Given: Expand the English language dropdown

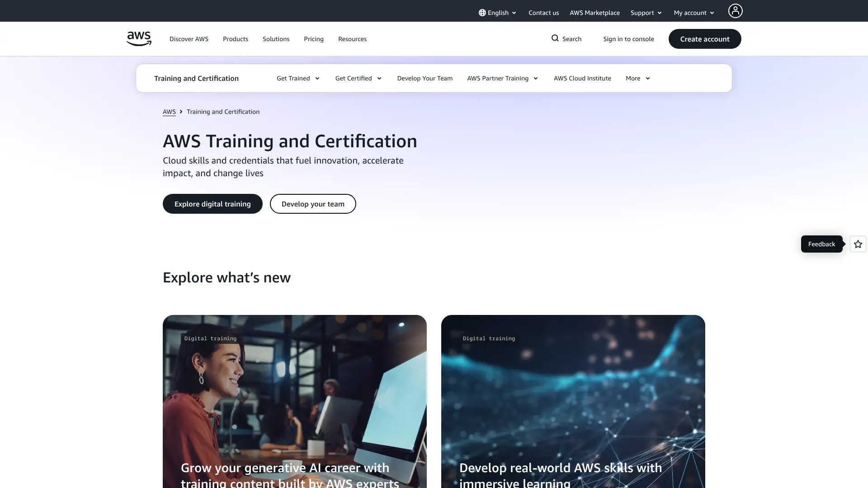Looking at the screenshot, I should 497,13.
